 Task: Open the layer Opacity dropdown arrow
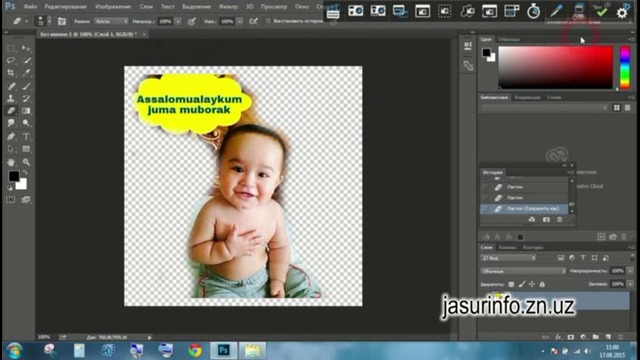[x=630, y=271]
